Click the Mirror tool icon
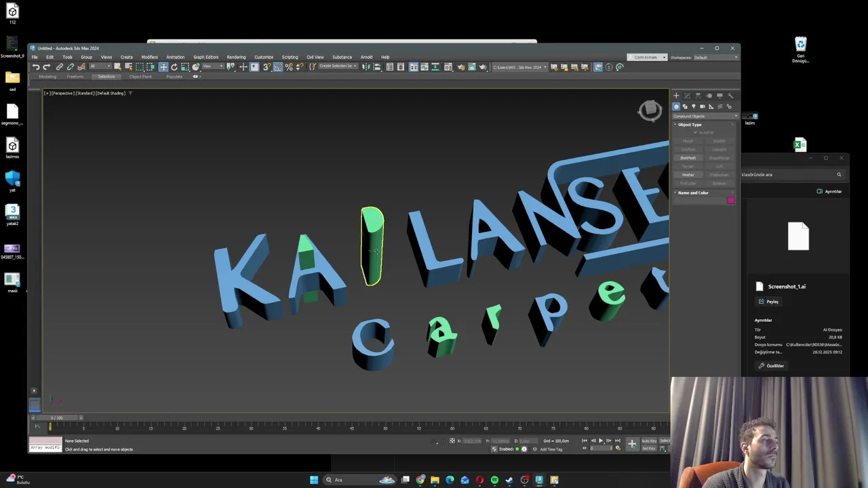Image resolution: width=868 pixels, height=488 pixels. (366, 66)
